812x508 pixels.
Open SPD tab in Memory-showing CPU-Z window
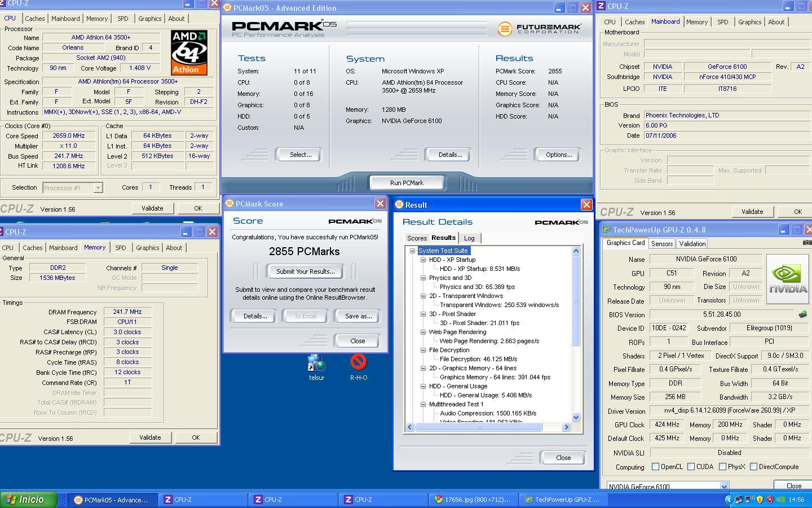tap(120, 248)
